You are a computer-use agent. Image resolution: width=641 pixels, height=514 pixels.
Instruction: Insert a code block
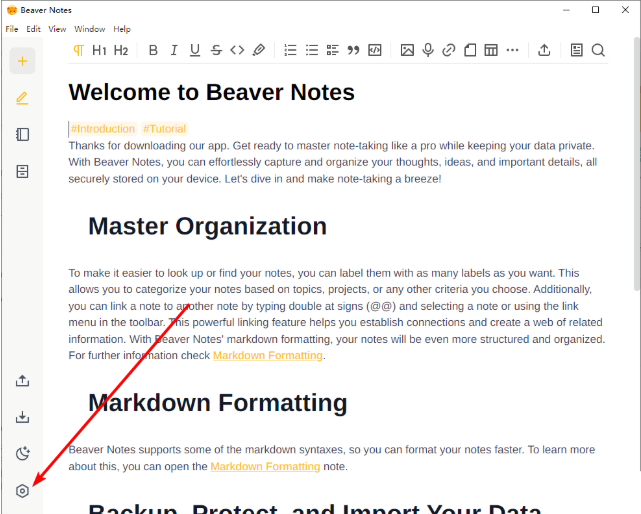(x=375, y=50)
